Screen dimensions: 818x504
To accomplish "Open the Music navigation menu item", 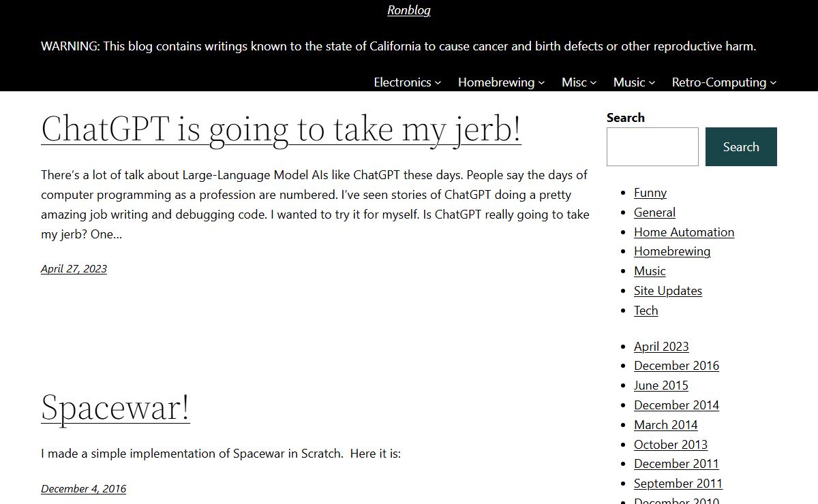I will 629,82.
